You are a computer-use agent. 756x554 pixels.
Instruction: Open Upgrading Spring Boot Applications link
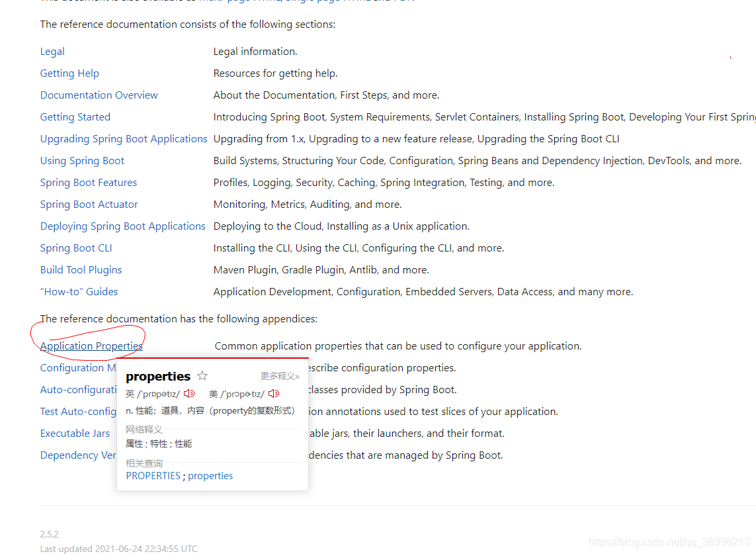point(124,139)
